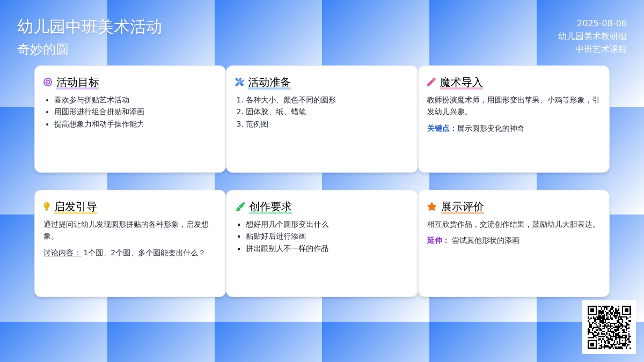644x362 pixels.
Task: Click the bullet 喜欢参与拼贴艺术活动
Action: 92,100
